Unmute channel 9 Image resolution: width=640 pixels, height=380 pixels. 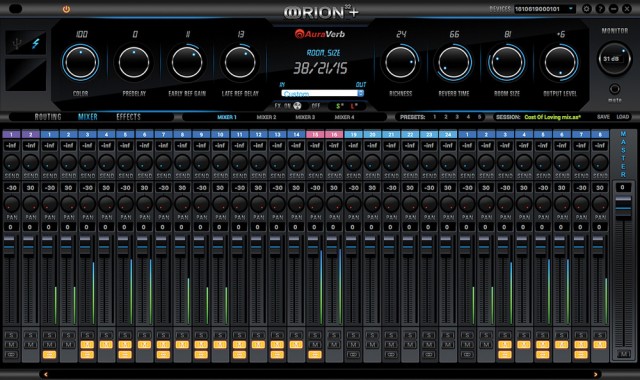point(201,344)
